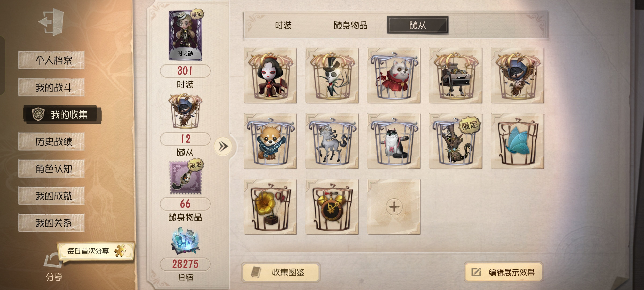Image resolution: width=644 pixels, height=290 pixels.
Task: Open the 归宿 crystal room icon
Action: tap(185, 242)
